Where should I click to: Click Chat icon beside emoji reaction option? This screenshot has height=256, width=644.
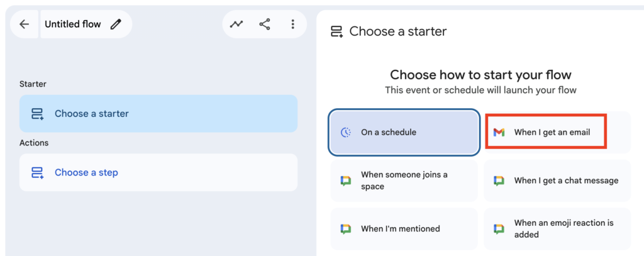pos(499,229)
